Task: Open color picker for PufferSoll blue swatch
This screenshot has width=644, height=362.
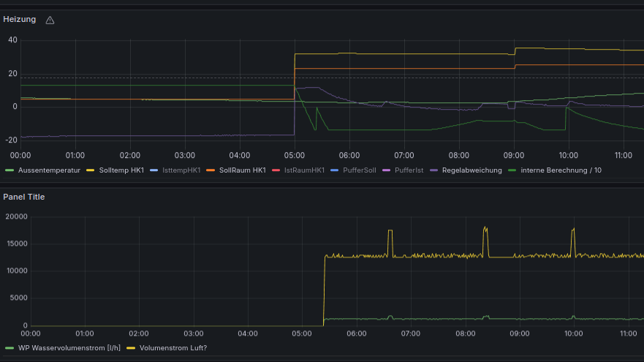Action: tap(334, 170)
